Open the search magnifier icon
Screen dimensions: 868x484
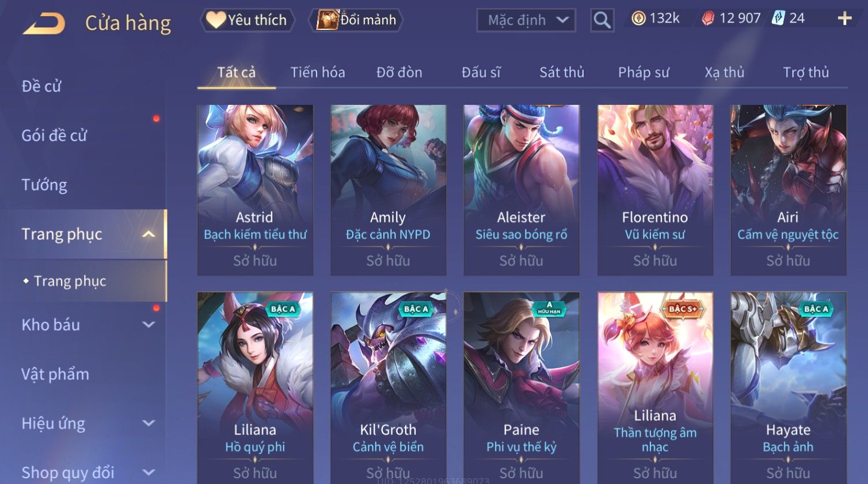point(602,20)
